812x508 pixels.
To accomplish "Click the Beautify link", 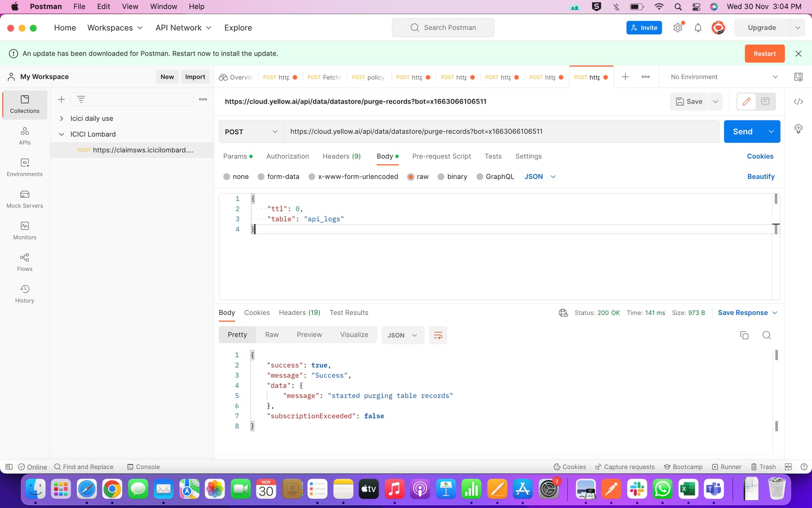I will click(x=761, y=177).
